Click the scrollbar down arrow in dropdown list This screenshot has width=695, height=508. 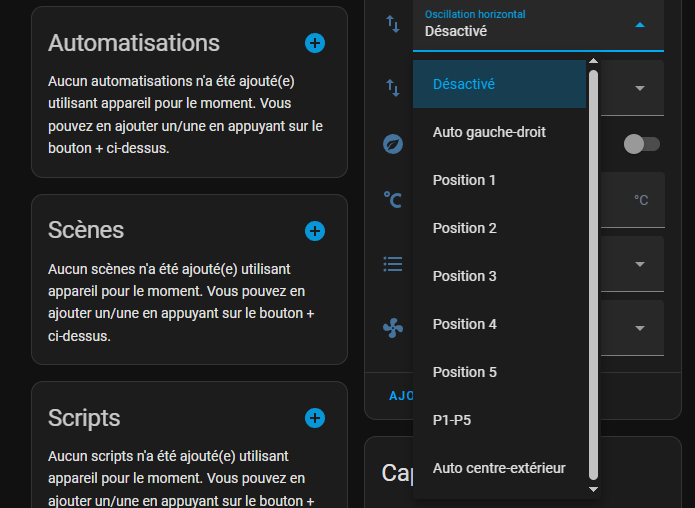(x=593, y=489)
